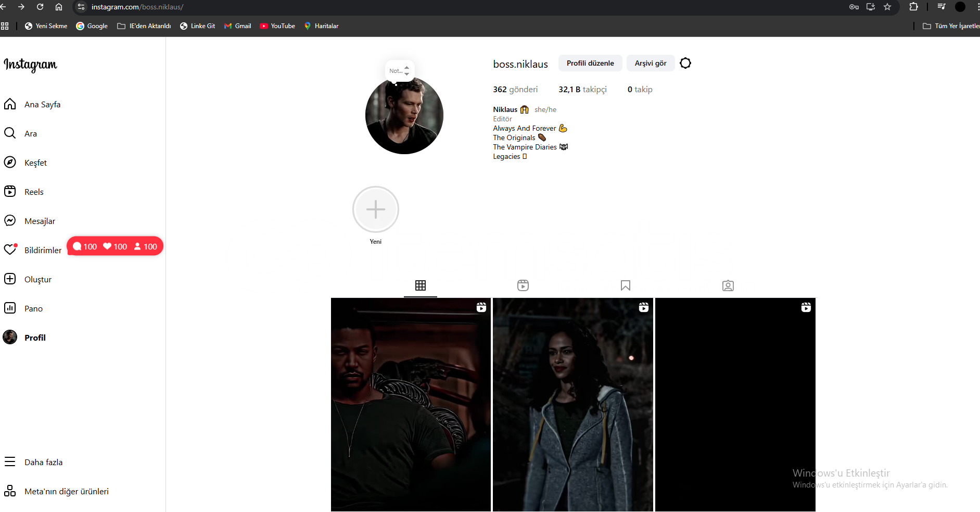980x512 pixels.
Task: Open the Reels sidebar icon
Action: 10,192
